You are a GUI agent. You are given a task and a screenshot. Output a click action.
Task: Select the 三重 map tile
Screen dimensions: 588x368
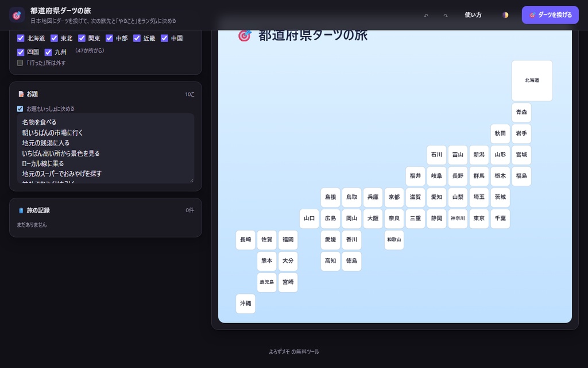(415, 218)
